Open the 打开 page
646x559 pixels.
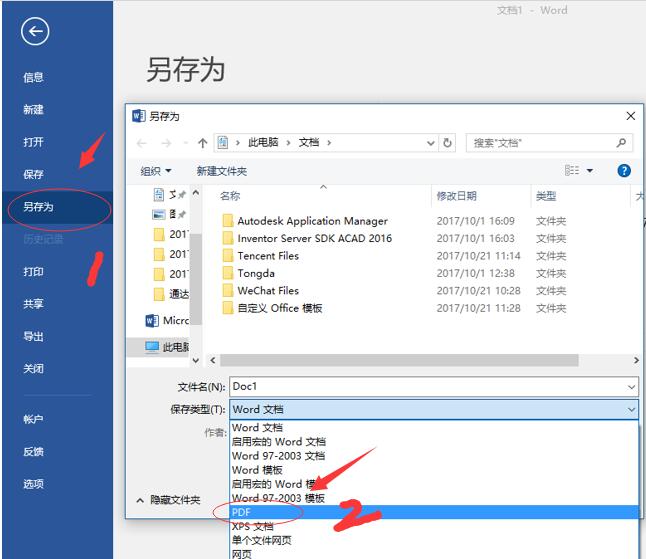33,142
